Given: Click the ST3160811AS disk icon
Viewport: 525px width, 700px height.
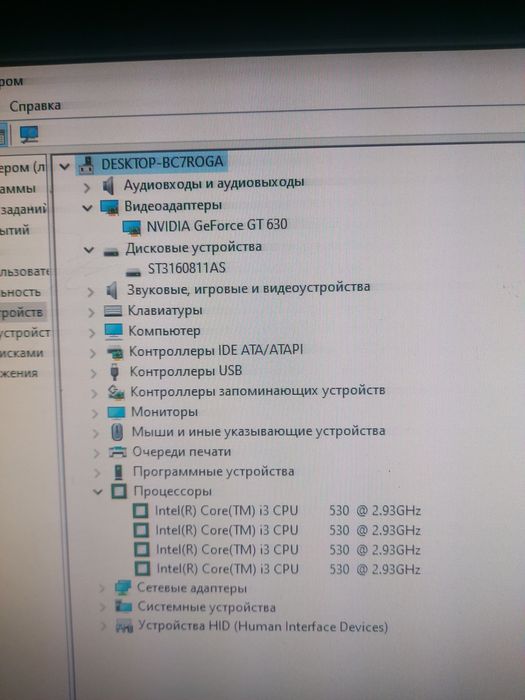Looking at the screenshot, I should point(133,271).
